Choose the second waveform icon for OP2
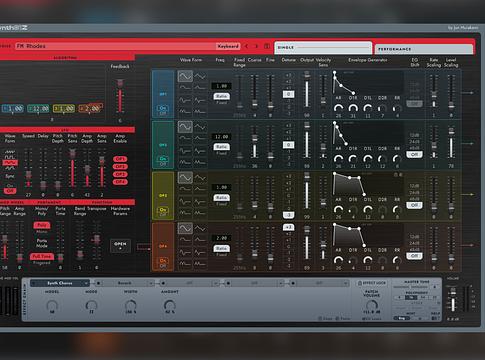 pyautogui.click(x=200, y=127)
